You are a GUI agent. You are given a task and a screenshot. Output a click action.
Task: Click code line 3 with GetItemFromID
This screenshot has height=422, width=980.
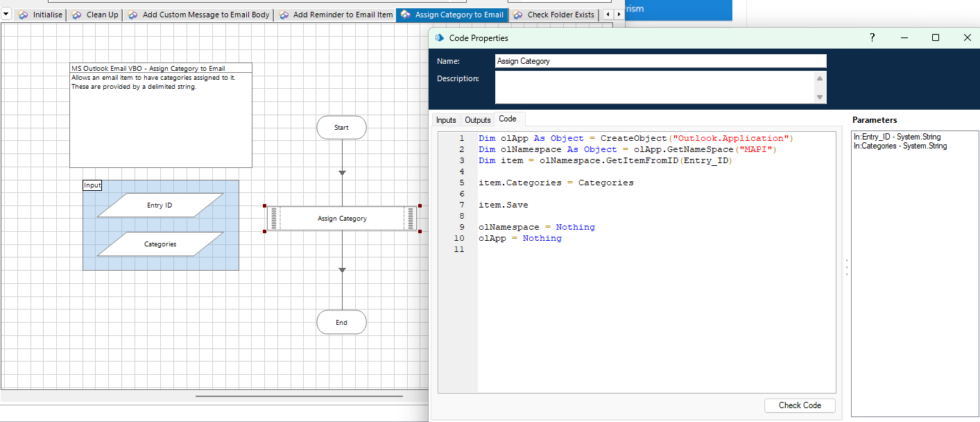coord(605,160)
